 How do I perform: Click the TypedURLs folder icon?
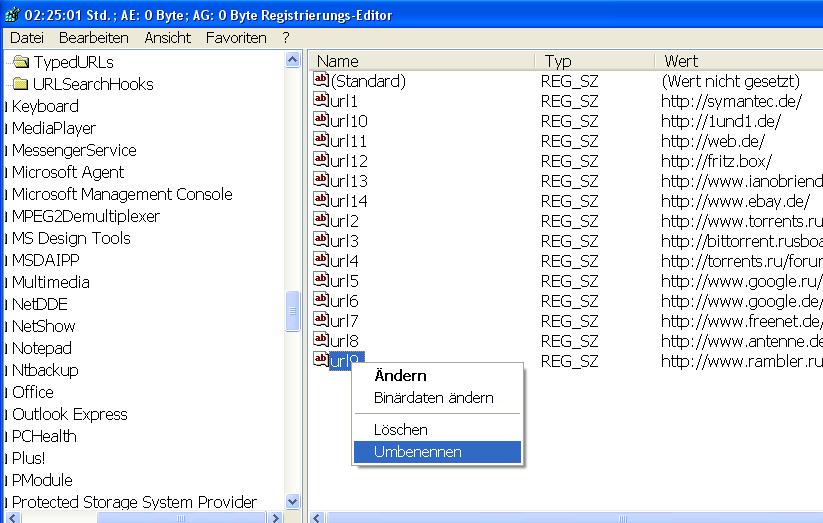pos(21,62)
